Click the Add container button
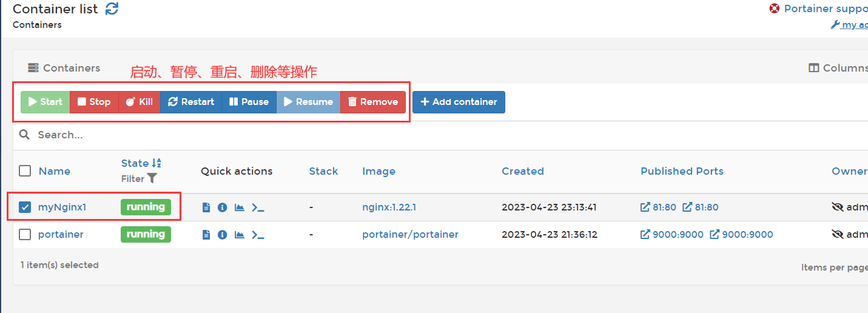This screenshot has height=313, width=868. click(459, 102)
